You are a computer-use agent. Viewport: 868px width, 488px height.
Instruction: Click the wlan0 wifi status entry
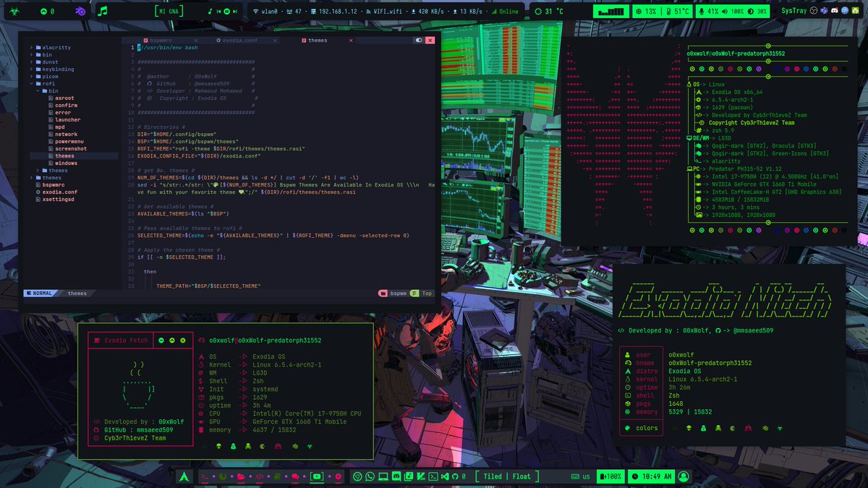click(x=265, y=12)
